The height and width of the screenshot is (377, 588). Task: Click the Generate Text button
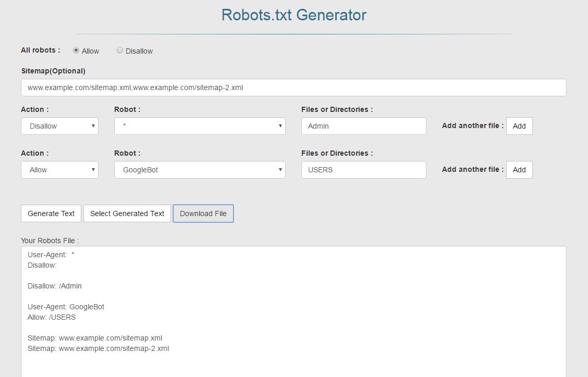click(51, 213)
